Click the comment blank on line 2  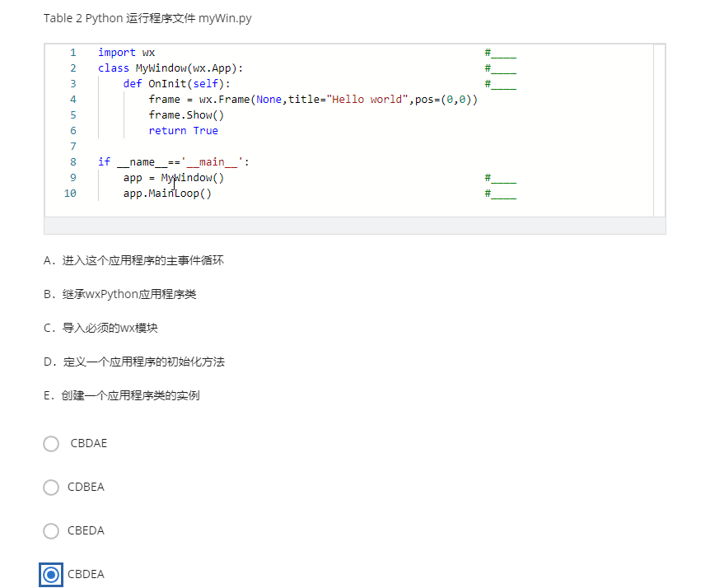pyautogui.click(x=500, y=68)
